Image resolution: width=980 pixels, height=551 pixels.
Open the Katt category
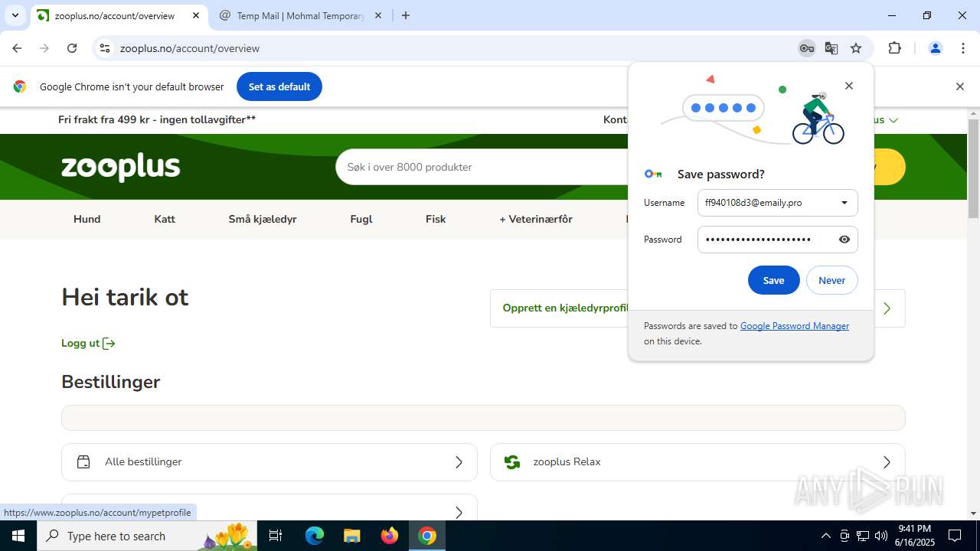165,219
